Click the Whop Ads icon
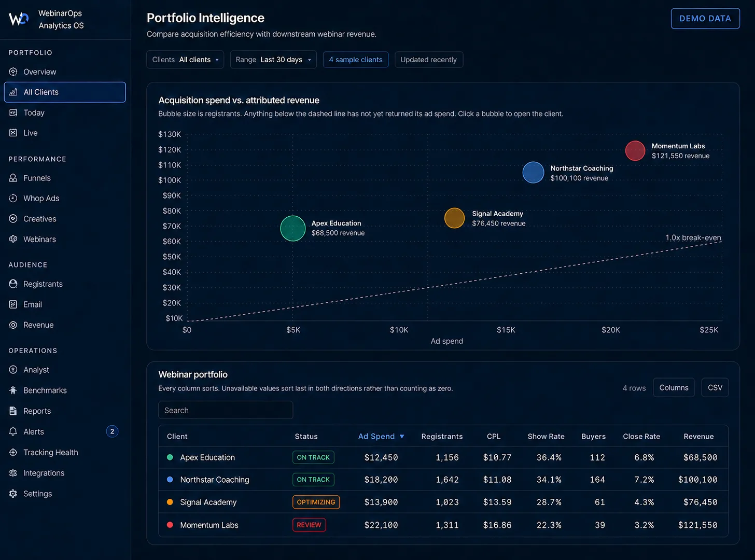The width and height of the screenshot is (755, 560). tap(13, 198)
